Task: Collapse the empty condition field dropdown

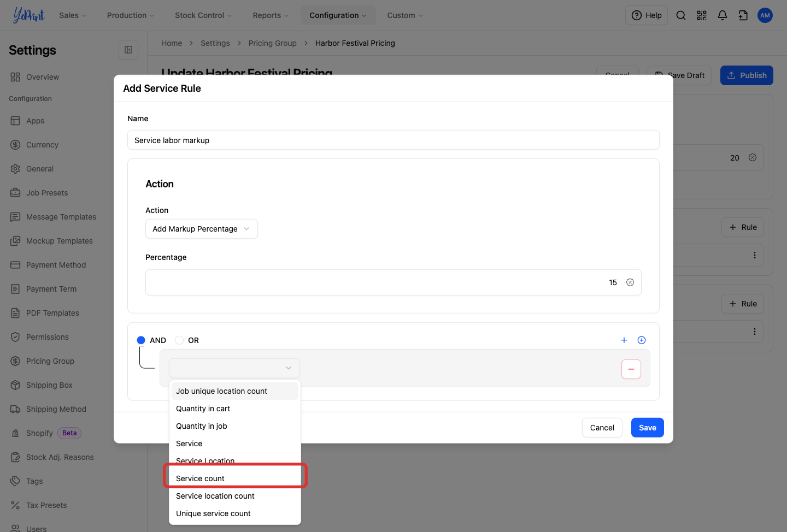Action: [x=234, y=368]
